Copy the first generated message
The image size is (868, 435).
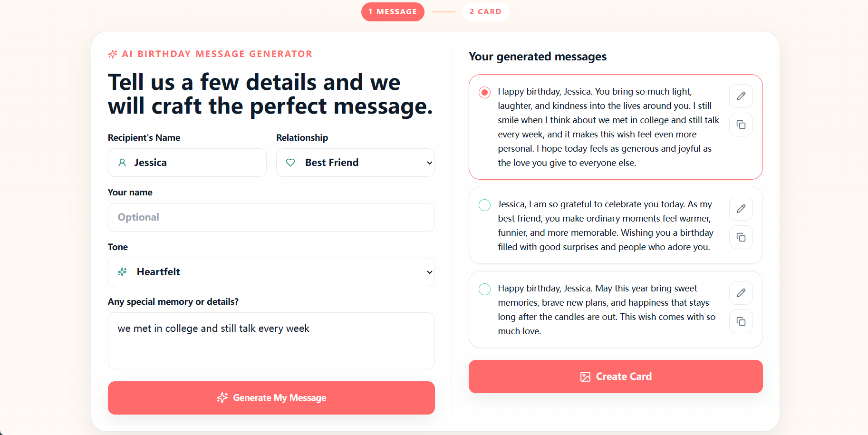click(741, 125)
